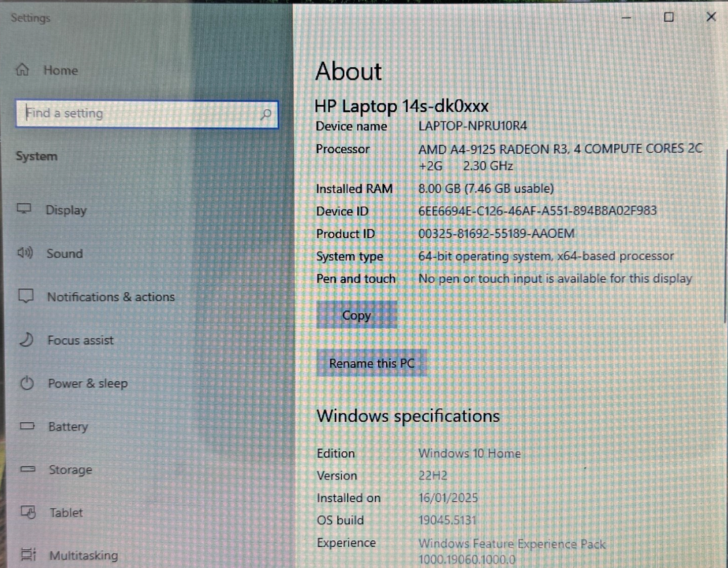Click the Multitasking icon

(x=29, y=554)
